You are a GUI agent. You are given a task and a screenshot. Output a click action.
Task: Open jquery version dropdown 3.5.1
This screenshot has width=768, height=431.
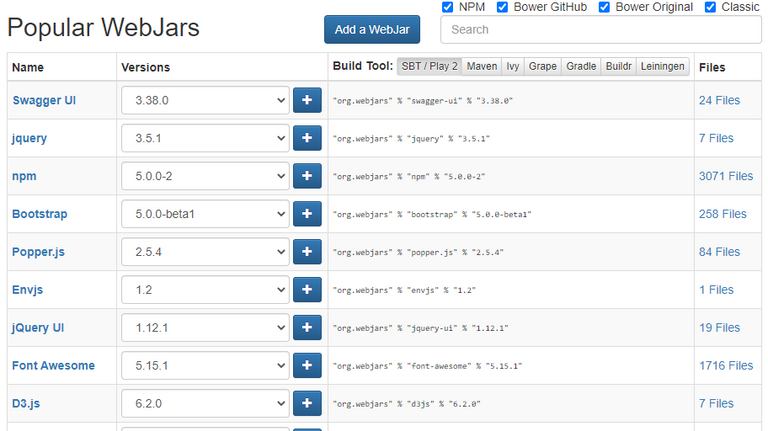[205, 138]
